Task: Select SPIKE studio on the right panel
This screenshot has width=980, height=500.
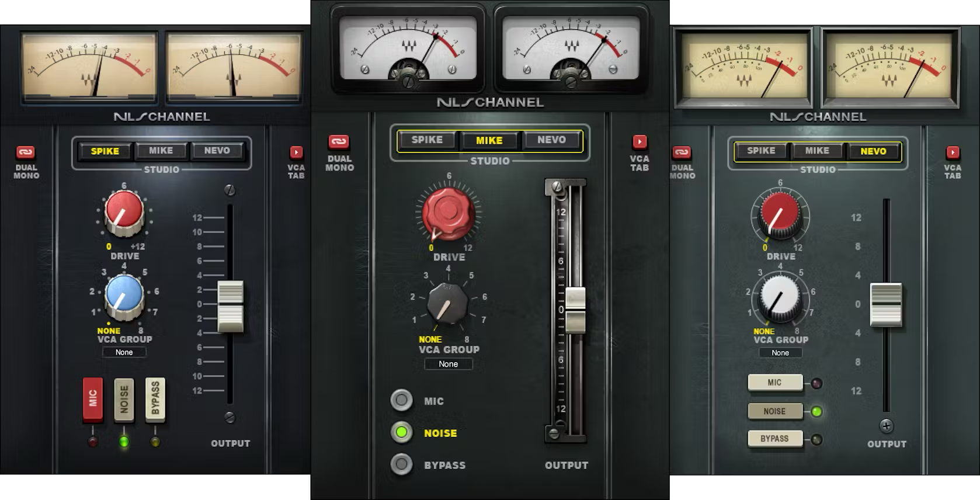Action: click(761, 151)
